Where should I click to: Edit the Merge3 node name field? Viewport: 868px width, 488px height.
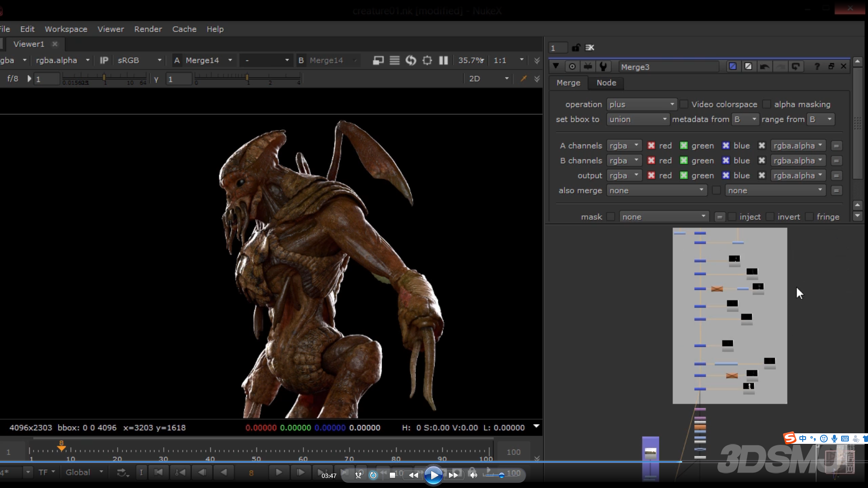pyautogui.click(x=669, y=67)
